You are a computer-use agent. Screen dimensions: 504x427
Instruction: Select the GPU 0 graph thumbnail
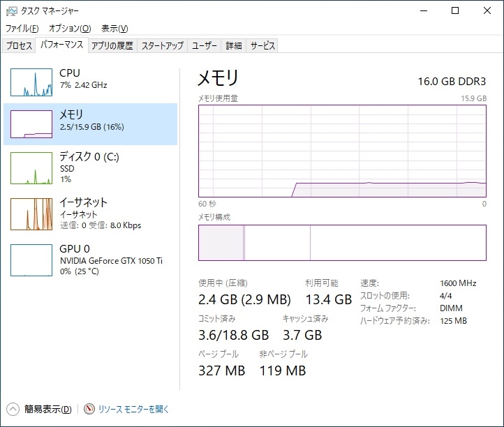(x=31, y=260)
